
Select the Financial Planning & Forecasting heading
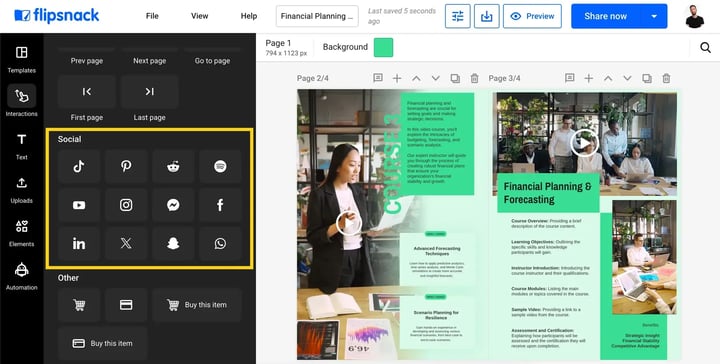(x=548, y=193)
